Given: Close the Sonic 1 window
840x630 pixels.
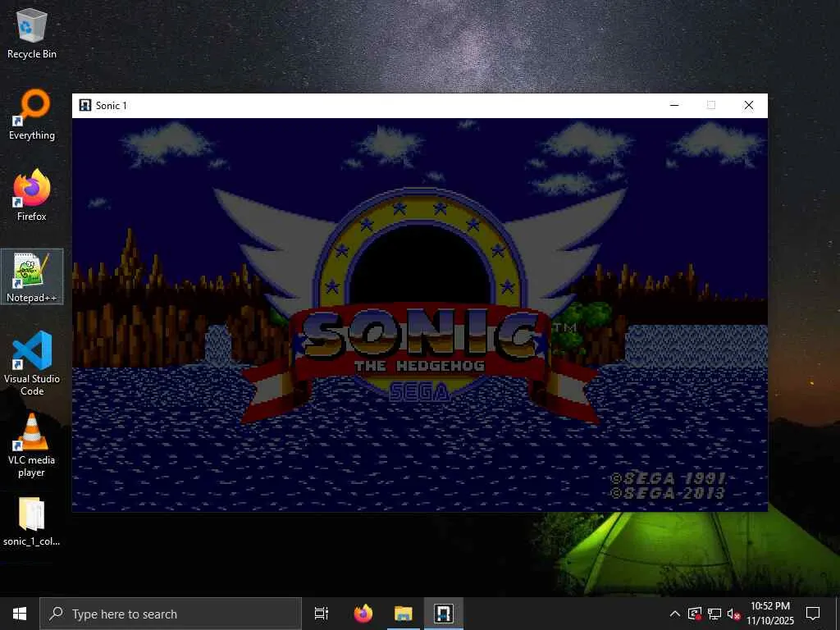Looking at the screenshot, I should pos(749,105).
